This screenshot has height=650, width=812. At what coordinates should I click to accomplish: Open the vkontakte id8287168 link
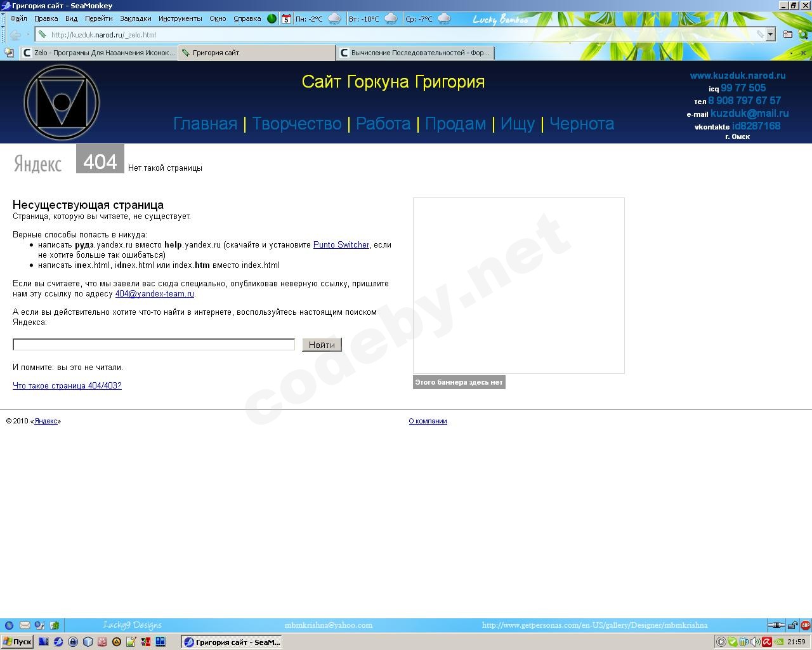[756, 126]
